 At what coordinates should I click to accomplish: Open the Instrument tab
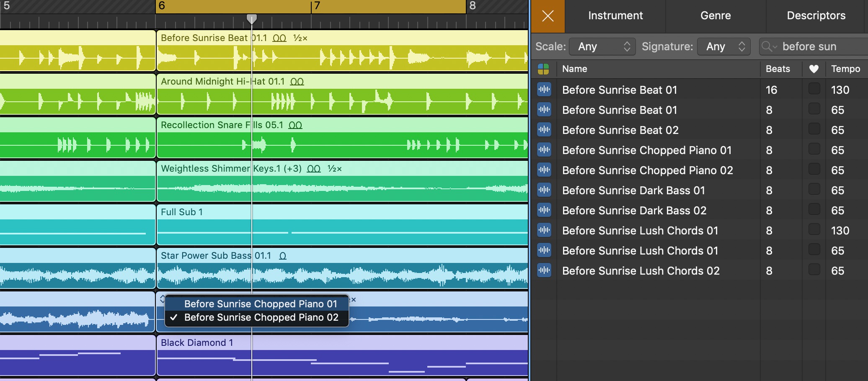pos(615,16)
